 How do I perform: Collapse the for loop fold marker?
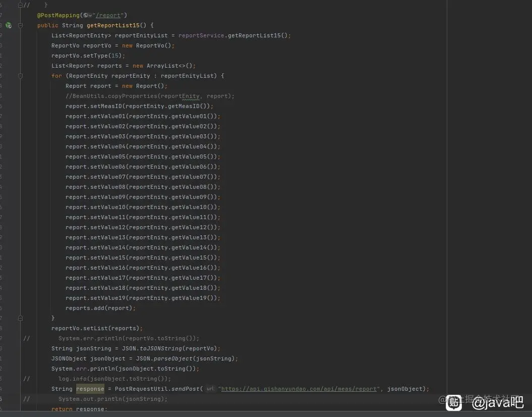[20, 76]
